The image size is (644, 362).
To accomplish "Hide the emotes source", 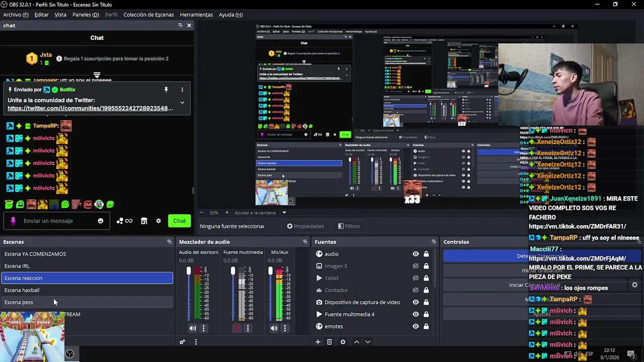I will click(416, 326).
